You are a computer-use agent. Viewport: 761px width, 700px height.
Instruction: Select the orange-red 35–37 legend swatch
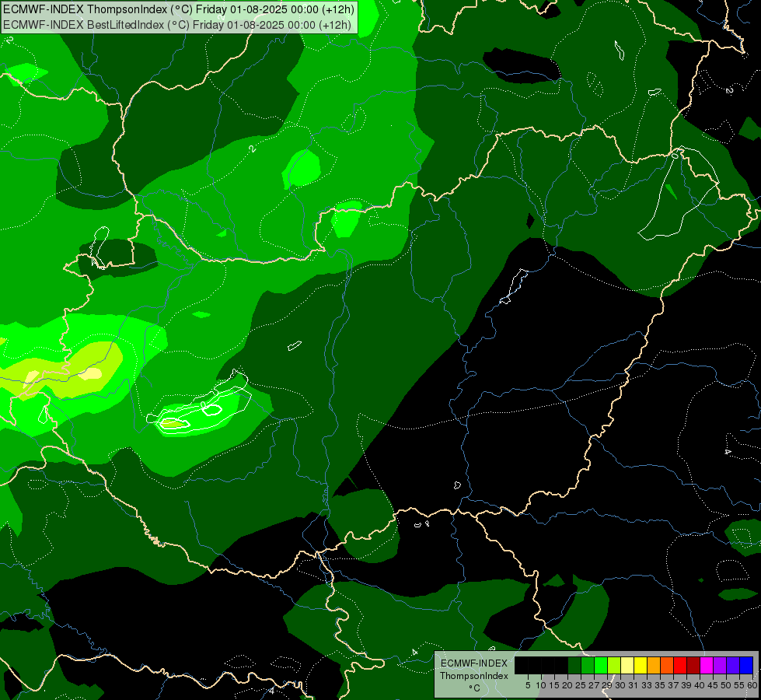[667, 665]
